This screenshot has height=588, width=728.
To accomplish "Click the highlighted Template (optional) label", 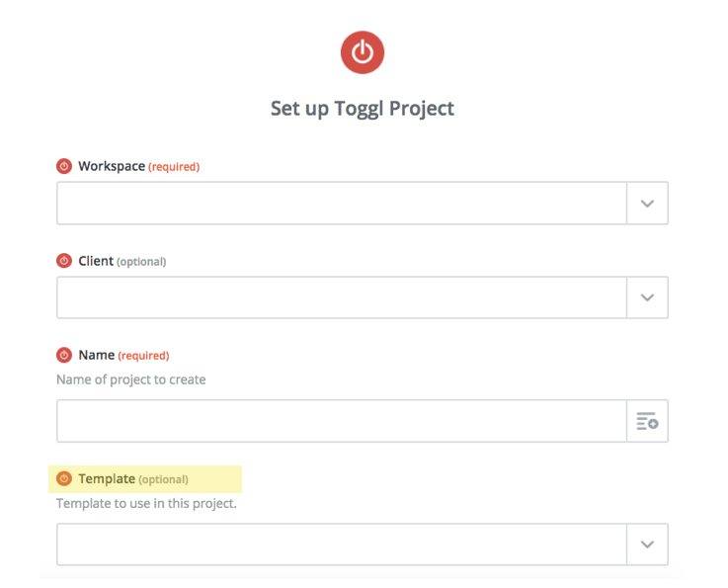I will tap(133, 479).
